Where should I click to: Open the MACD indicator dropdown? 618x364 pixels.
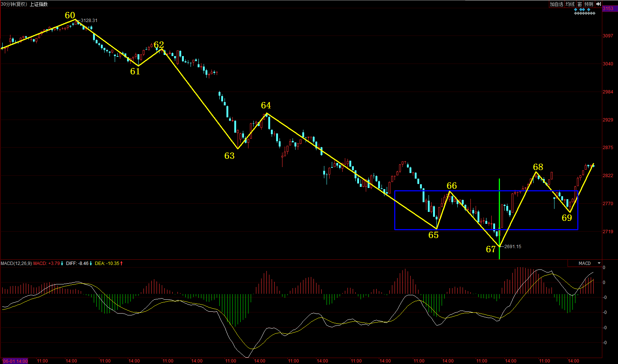tap(599, 263)
